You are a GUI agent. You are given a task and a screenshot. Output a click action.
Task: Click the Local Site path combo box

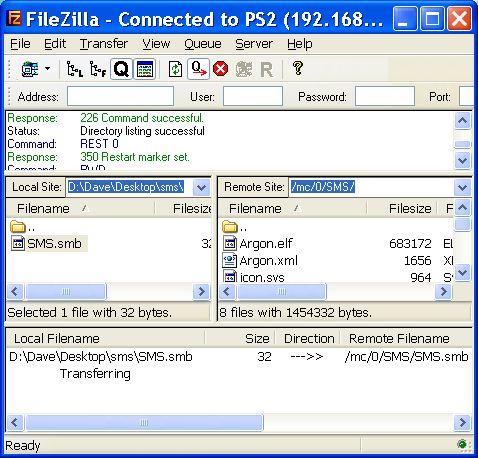tap(138, 187)
